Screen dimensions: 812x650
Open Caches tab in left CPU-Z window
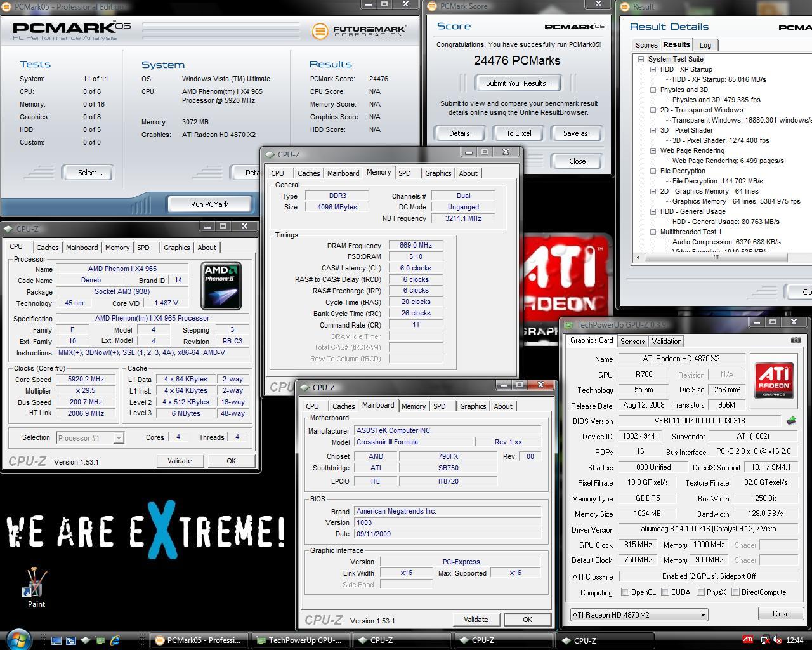coord(48,248)
